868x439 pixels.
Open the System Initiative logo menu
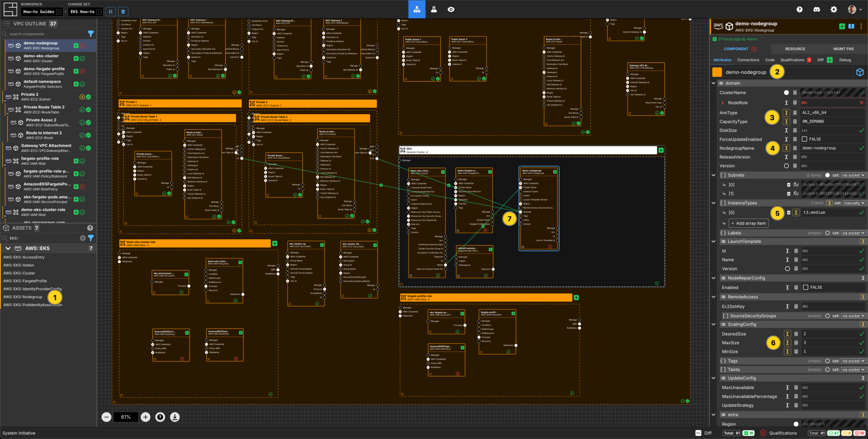coord(10,9)
